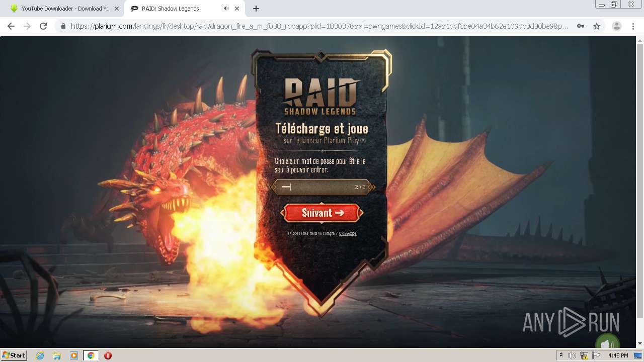The height and width of the screenshot is (362, 644).
Task: Open Windows Explorer folder on taskbar
Action: [57, 355]
